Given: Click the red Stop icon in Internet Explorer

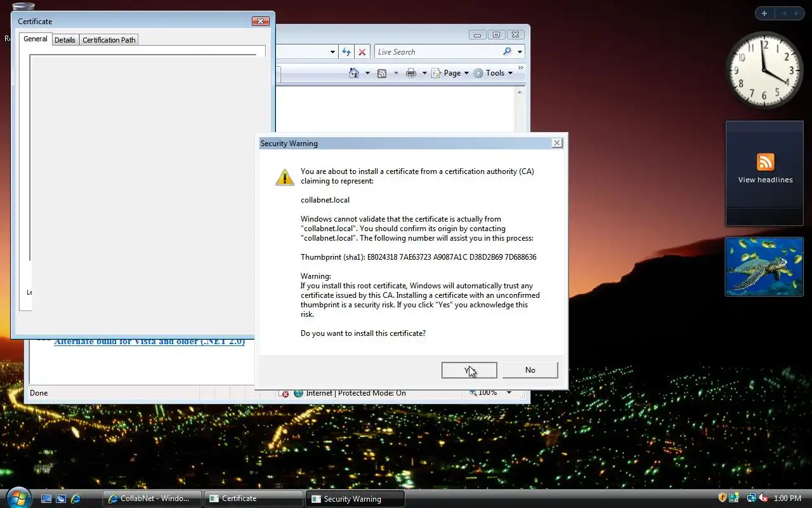Looking at the screenshot, I should [x=362, y=52].
